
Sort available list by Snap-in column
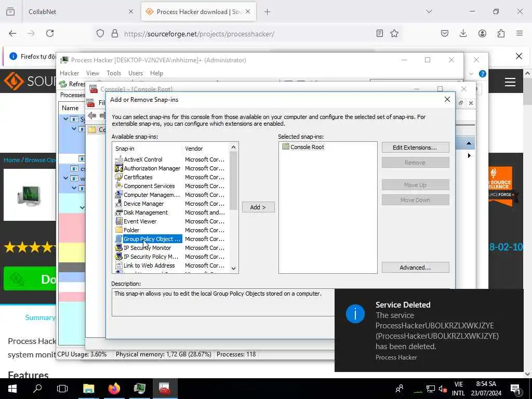(x=148, y=149)
